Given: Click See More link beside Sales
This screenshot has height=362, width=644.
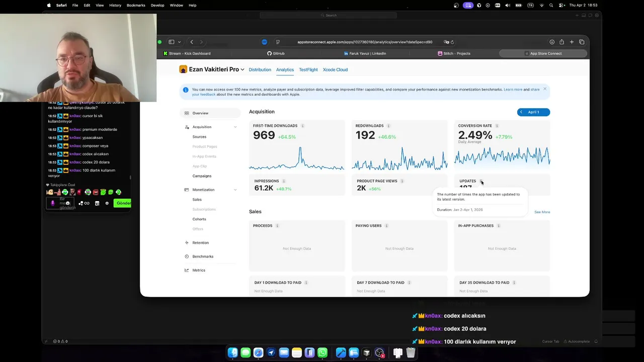Looking at the screenshot, I should click(x=542, y=212).
